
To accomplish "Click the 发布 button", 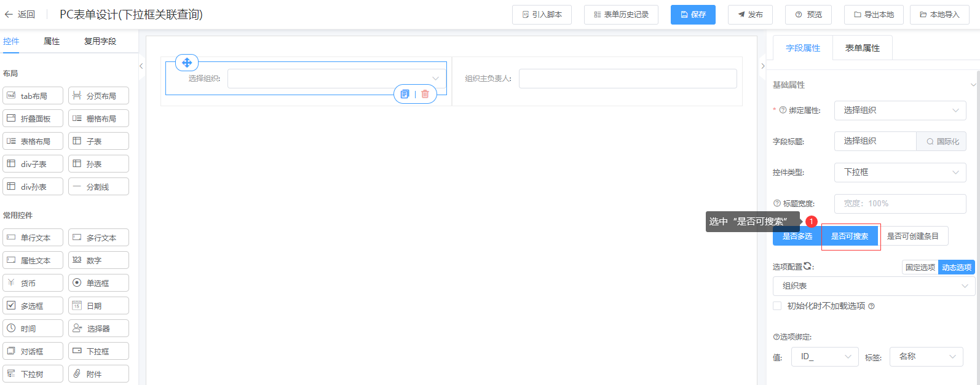I will point(750,14).
